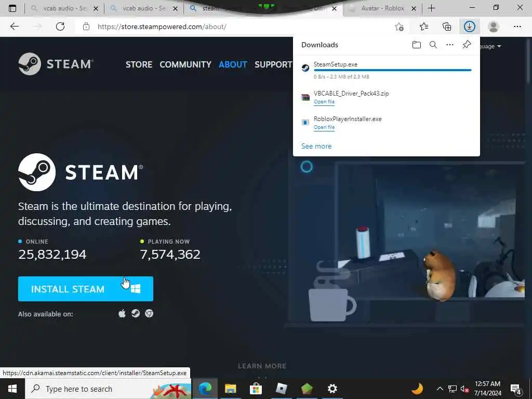
Task: Click the Steam logo in header
Action: pos(56,64)
